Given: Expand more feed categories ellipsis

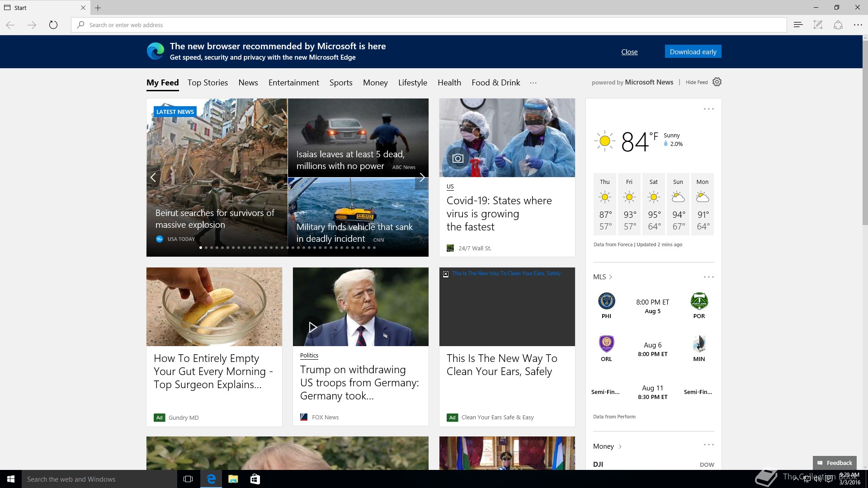Looking at the screenshot, I should 533,83.
